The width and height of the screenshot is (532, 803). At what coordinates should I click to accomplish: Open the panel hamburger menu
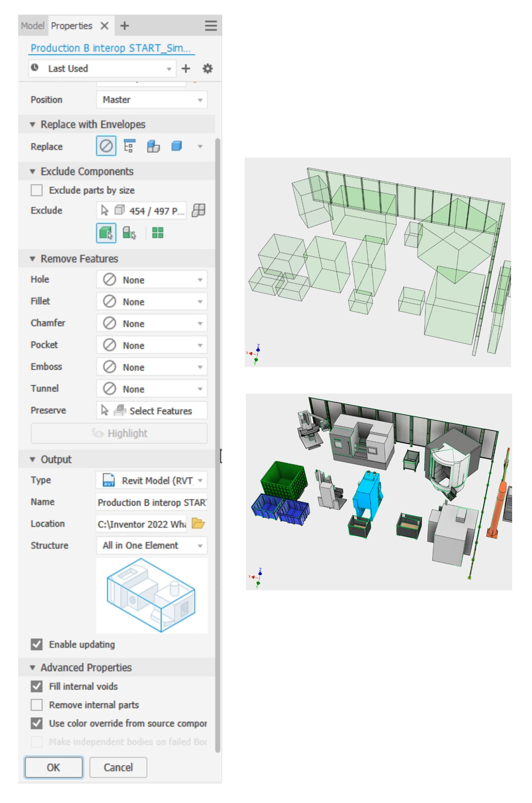(211, 26)
